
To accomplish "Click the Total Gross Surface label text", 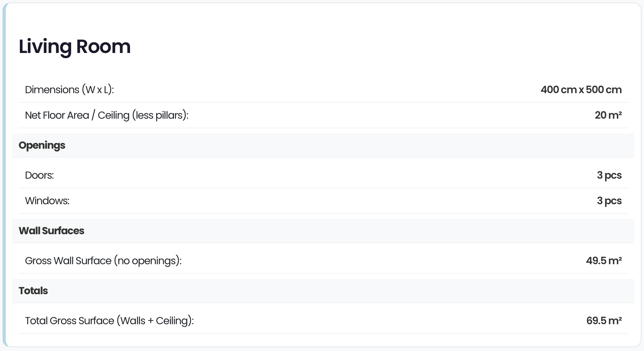I will [x=70, y=321].
